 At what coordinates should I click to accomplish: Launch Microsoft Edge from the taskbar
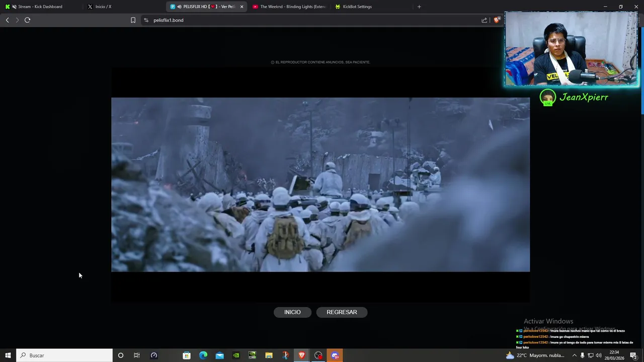(203, 355)
